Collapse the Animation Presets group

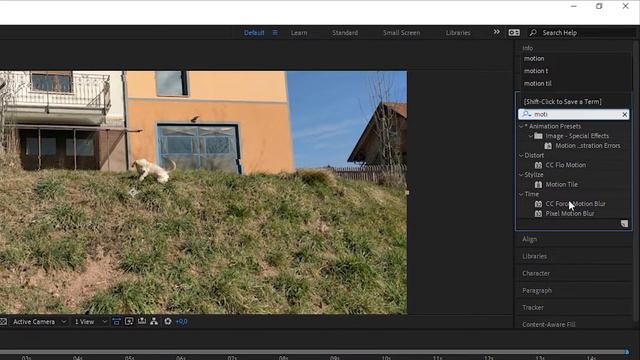click(x=521, y=127)
